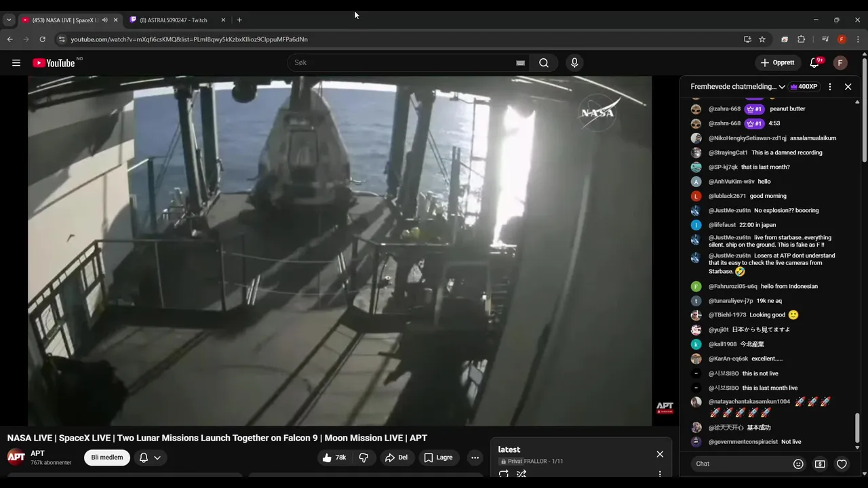Click inside the NASA live video player
Viewport: 868px width, 488px height.
[340, 251]
